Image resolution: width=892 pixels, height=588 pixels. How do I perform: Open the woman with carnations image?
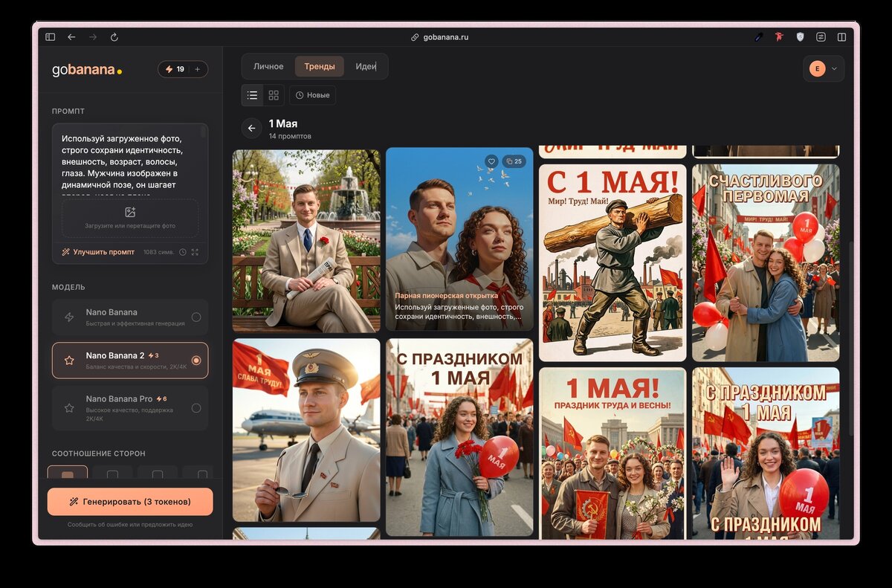click(459, 438)
